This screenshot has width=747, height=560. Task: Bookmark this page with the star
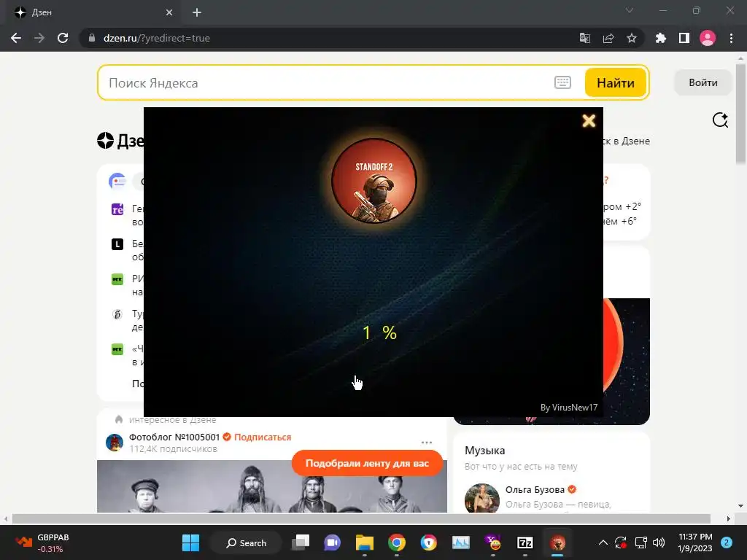pos(631,38)
